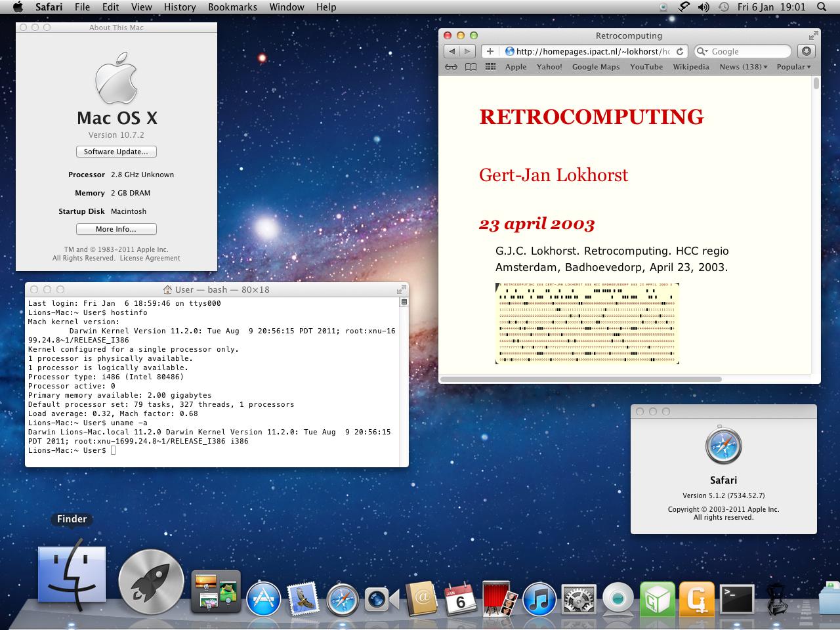Open Reading List glasses icon
The width and height of the screenshot is (840, 630).
pos(451,67)
